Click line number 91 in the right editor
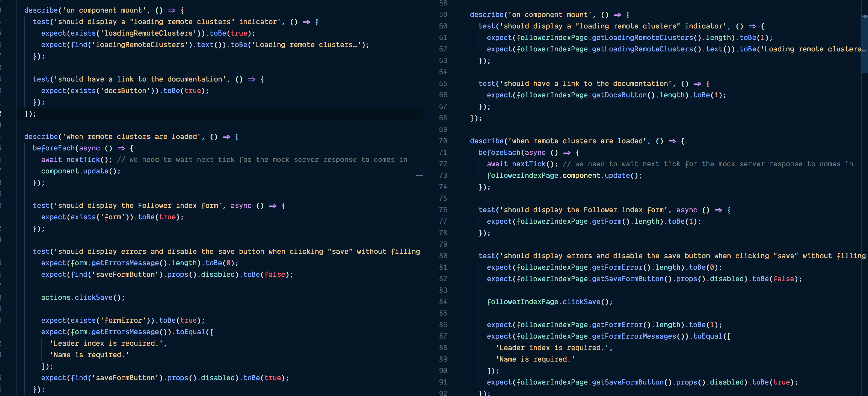This screenshot has width=868, height=396. pos(443,382)
